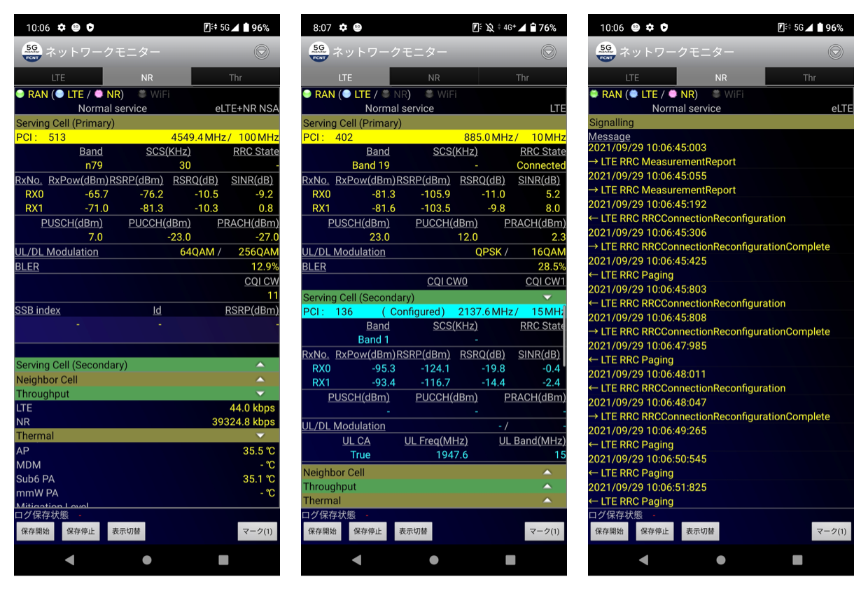Tap 保存停止 button in PCI 513 screen
868x591 pixels.
[x=81, y=531]
